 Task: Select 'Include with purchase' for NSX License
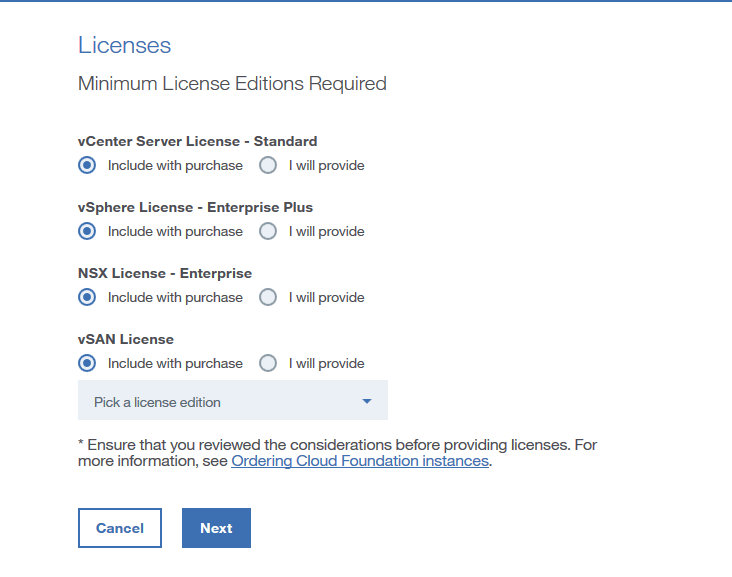(x=87, y=297)
